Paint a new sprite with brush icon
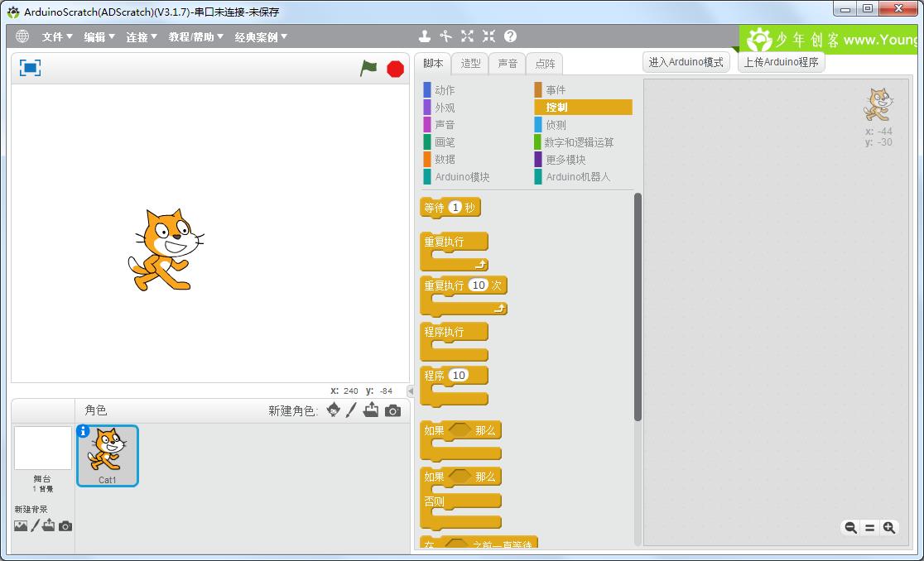Viewport: 924px width, 561px height. coord(351,410)
